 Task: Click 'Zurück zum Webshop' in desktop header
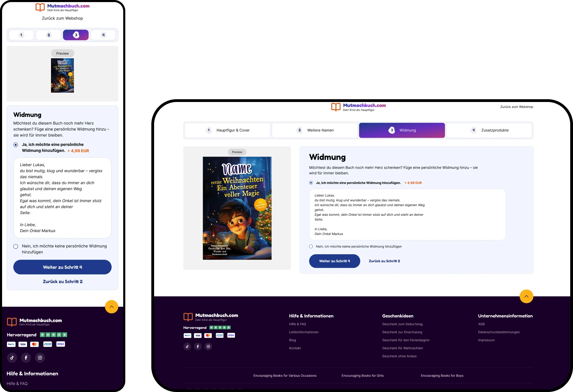pyautogui.click(x=516, y=107)
